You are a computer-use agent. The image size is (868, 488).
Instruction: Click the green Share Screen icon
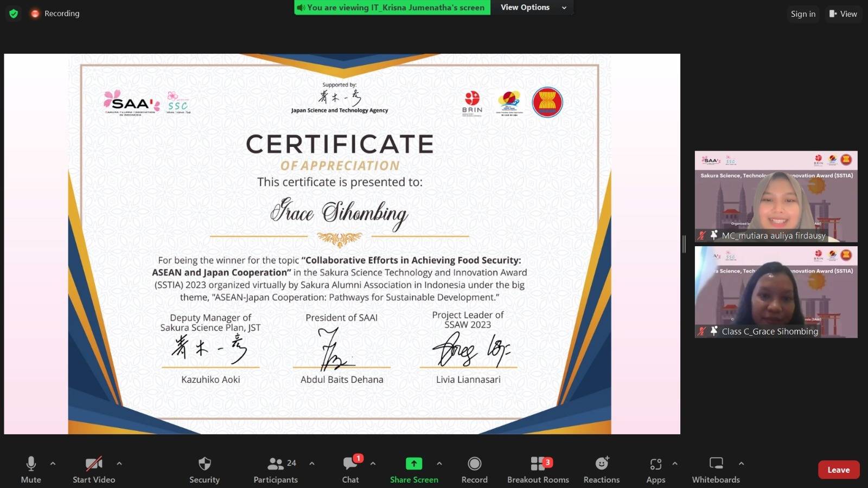click(414, 464)
